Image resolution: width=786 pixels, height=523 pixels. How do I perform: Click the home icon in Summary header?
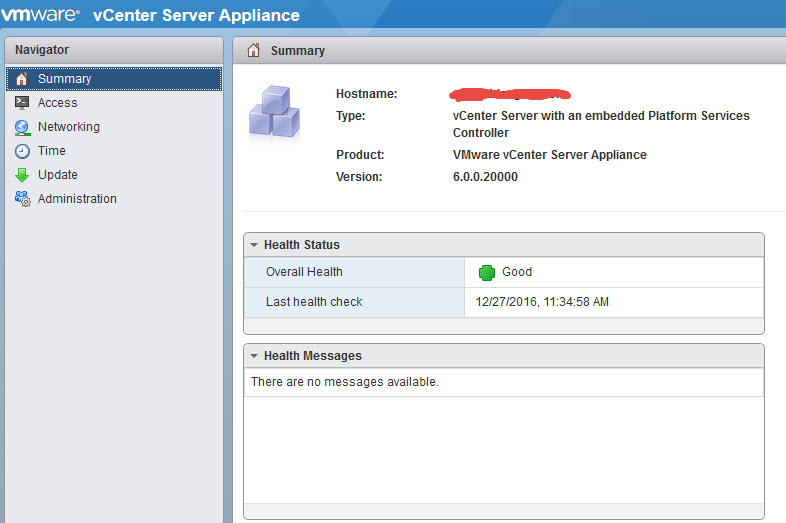tap(254, 50)
